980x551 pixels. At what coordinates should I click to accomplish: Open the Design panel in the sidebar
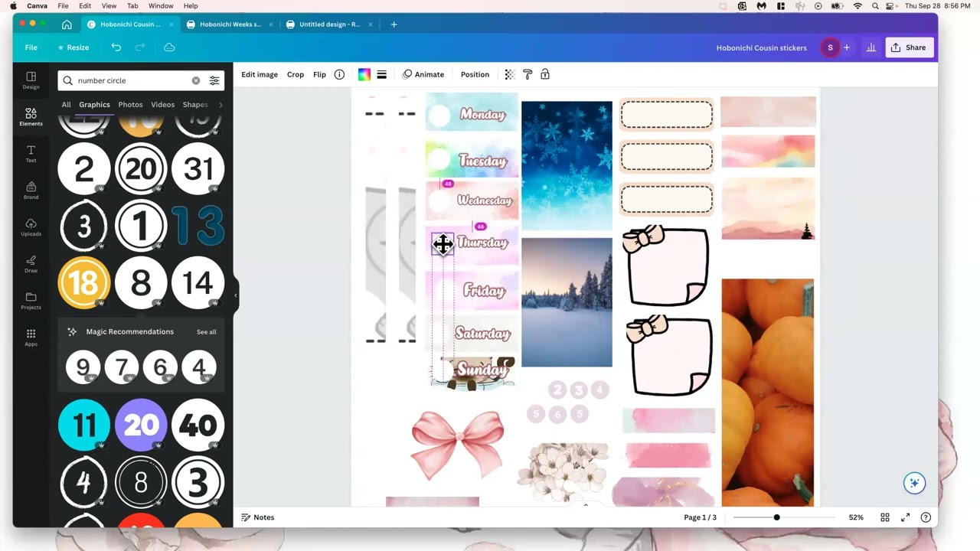[31, 80]
